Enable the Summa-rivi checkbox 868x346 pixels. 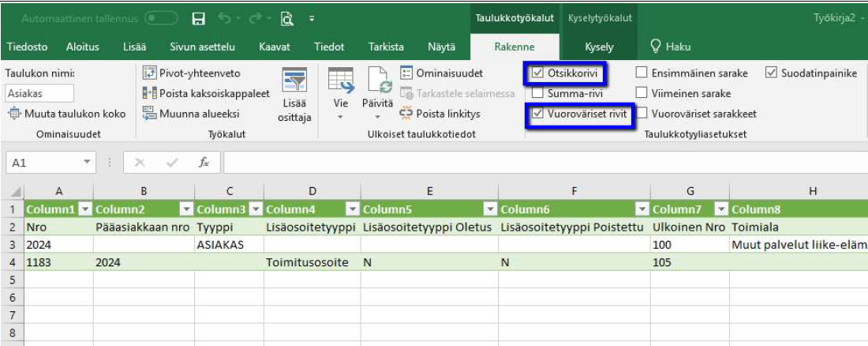coord(537,93)
